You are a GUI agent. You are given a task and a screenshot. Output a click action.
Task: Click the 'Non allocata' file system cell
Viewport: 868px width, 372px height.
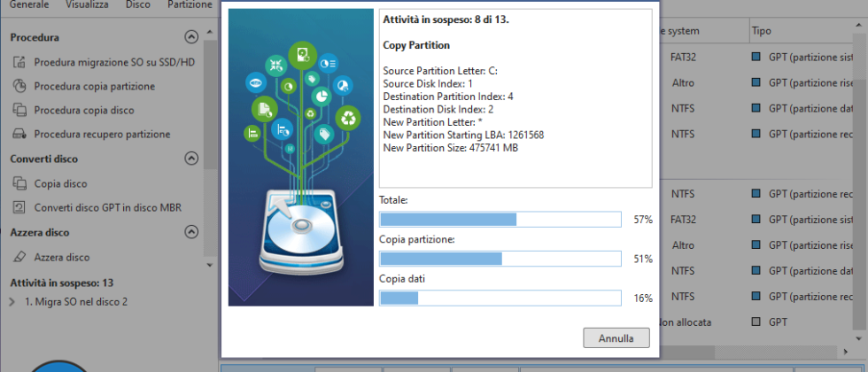tap(685, 322)
